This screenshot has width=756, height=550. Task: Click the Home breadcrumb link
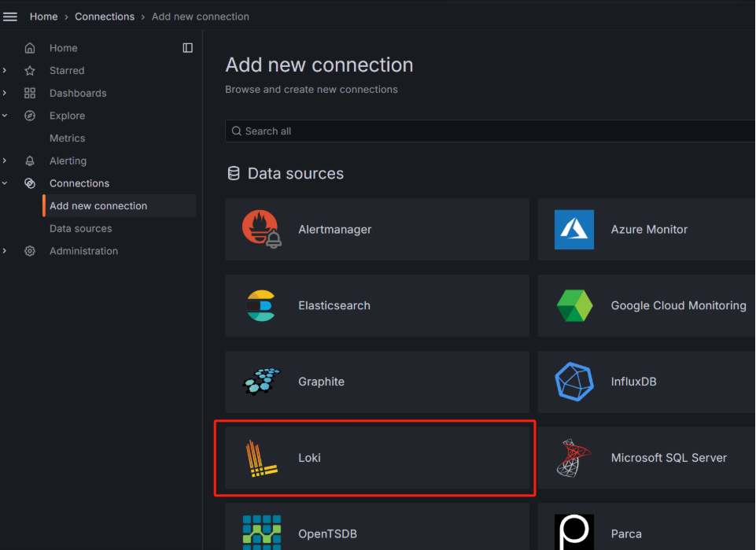[43, 17]
